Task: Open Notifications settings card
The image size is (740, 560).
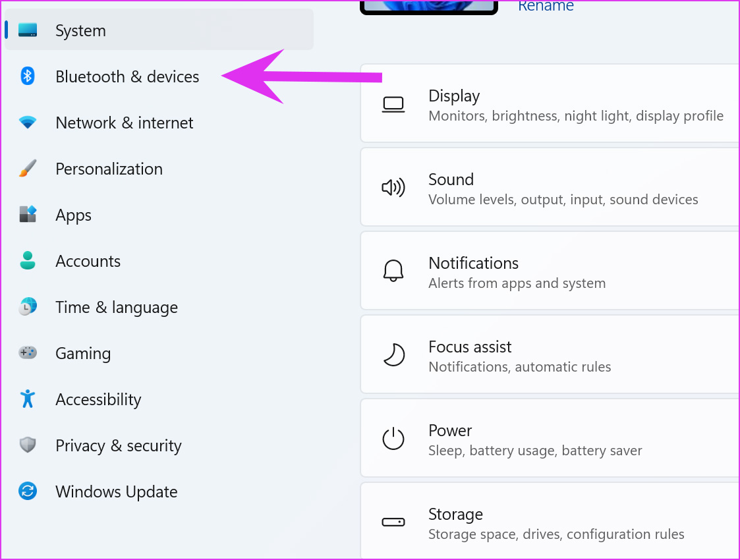Action: tap(550, 272)
